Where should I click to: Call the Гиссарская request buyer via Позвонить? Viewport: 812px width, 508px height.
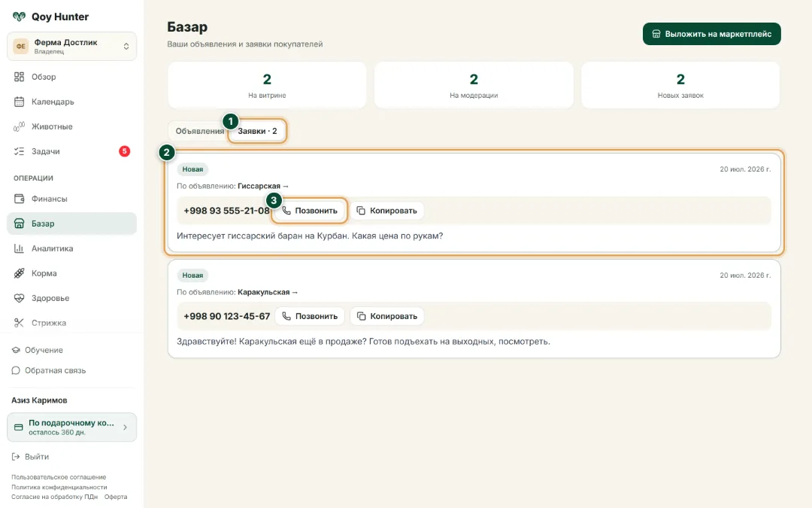[x=310, y=211]
